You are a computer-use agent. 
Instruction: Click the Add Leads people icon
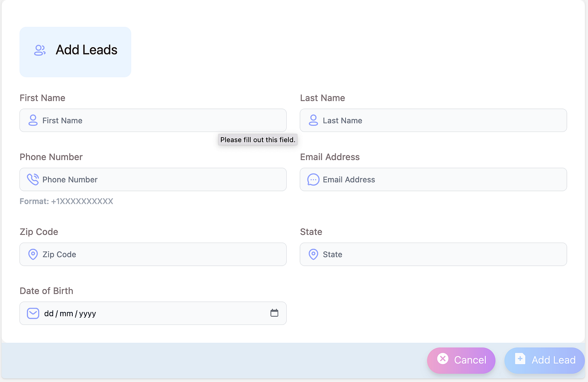39,50
